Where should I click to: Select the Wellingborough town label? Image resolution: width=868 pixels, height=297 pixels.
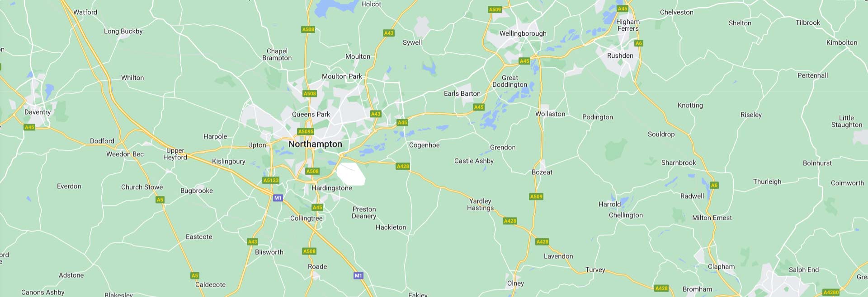pos(523,33)
